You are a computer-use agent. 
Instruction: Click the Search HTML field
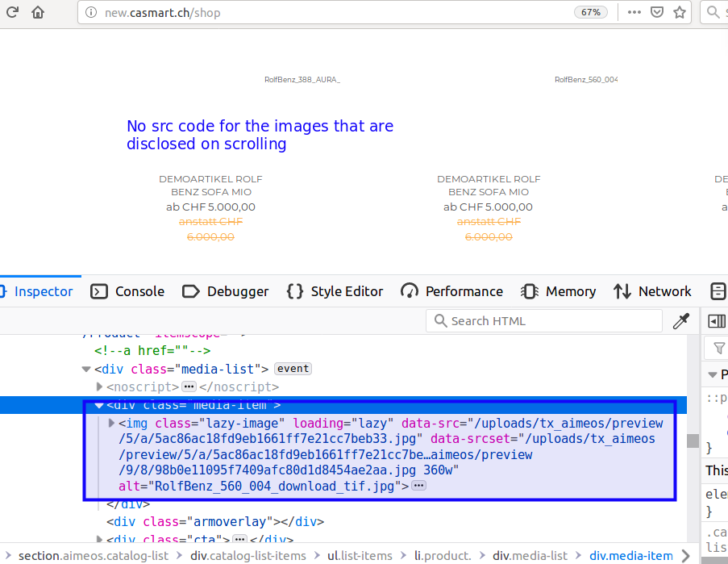tap(543, 320)
